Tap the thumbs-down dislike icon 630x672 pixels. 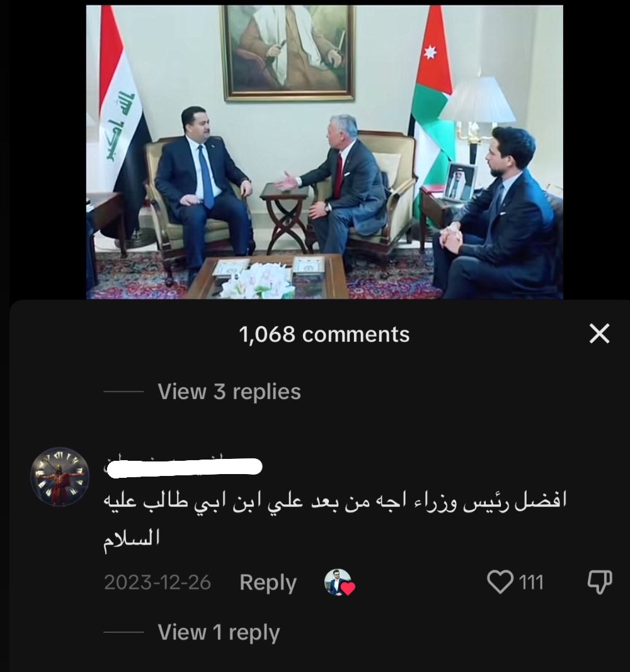point(599,582)
